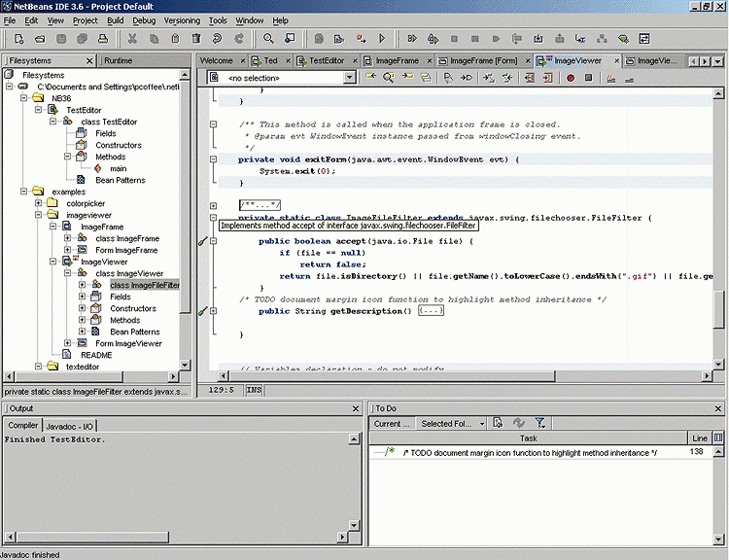Expand the Fields node under ImageViewer

(x=83, y=297)
